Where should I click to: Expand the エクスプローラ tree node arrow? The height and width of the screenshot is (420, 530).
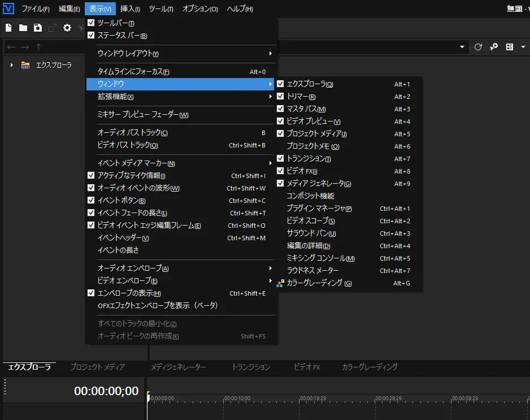[x=11, y=65]
